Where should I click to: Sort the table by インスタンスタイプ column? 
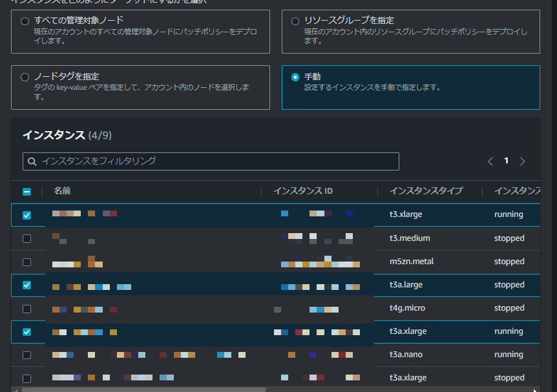tap(425, 191)
